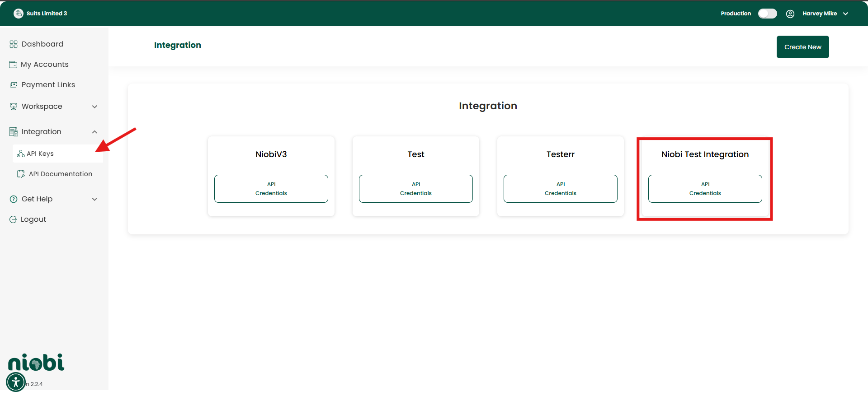868x396 pixels.
Task: Click the Testerr card title
Action: tap(561, 154)
